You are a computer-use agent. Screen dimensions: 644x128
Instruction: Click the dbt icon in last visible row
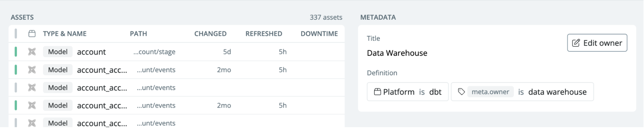click(32, 123)
